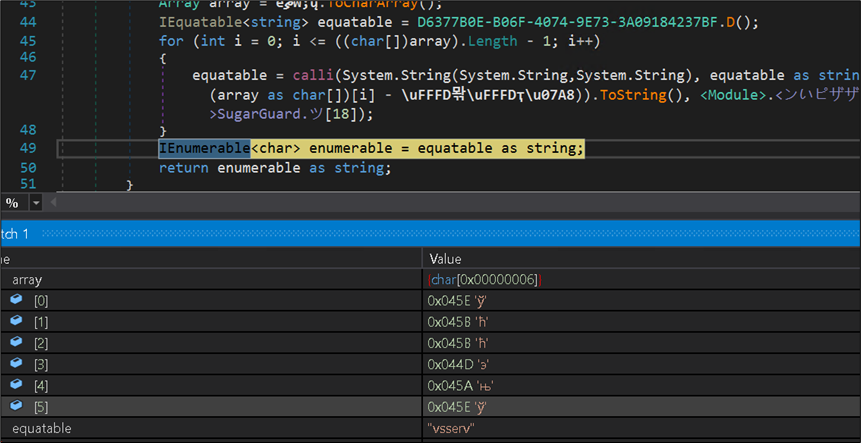Click the highlighted IEnumerable type on line 49

pos(204,148)
